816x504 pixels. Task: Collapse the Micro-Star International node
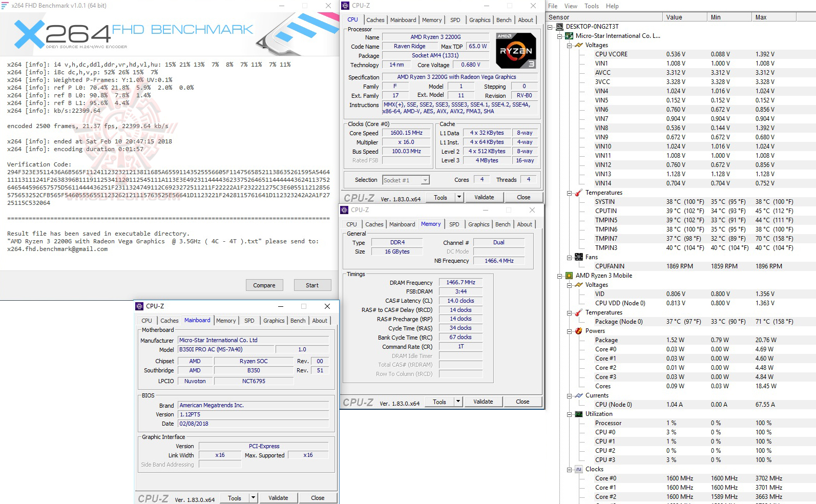[560, 36]
